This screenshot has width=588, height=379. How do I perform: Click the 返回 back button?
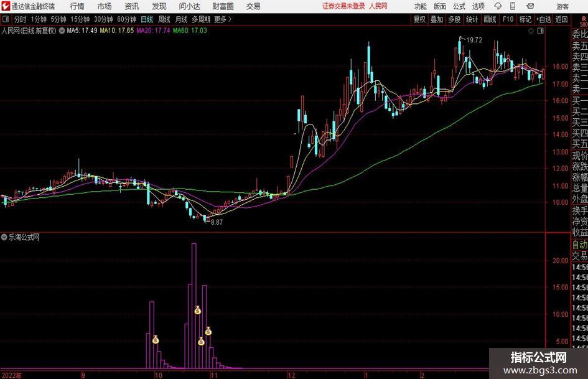[561, 19]
